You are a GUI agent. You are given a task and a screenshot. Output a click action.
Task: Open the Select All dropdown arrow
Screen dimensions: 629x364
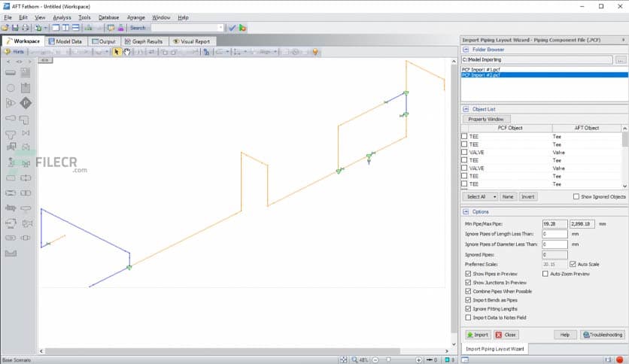tap(494, 196)
